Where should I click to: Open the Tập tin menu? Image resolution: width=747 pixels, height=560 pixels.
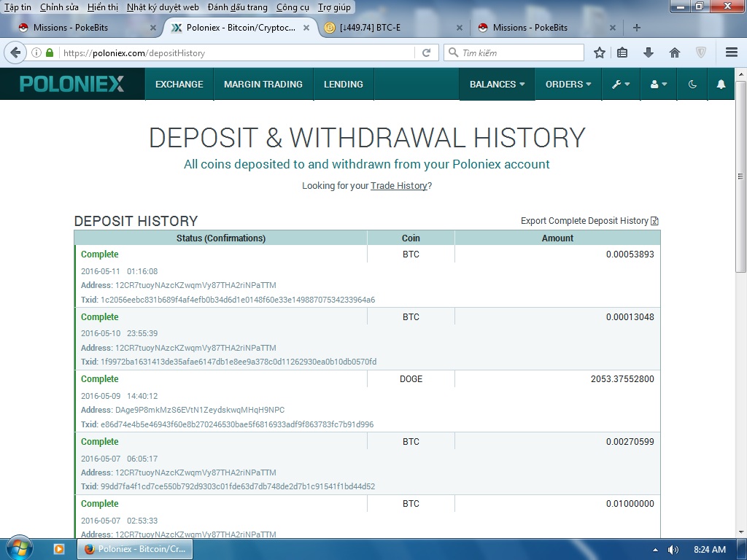coord(18,7)
